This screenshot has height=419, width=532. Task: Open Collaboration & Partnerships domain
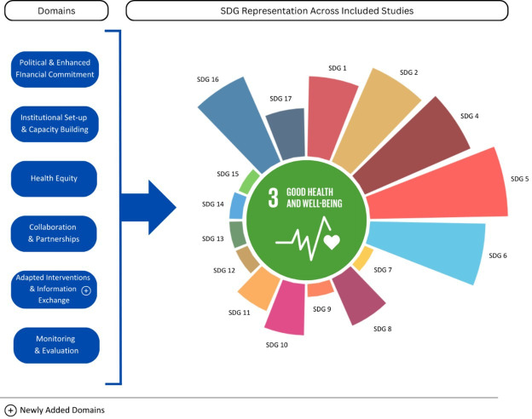(54, 233)
